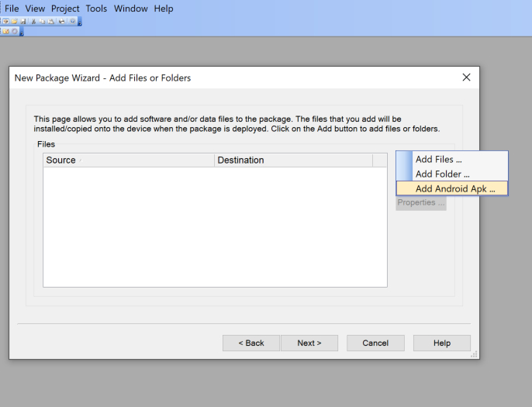Go to previous page with < Back

[251, 343]
